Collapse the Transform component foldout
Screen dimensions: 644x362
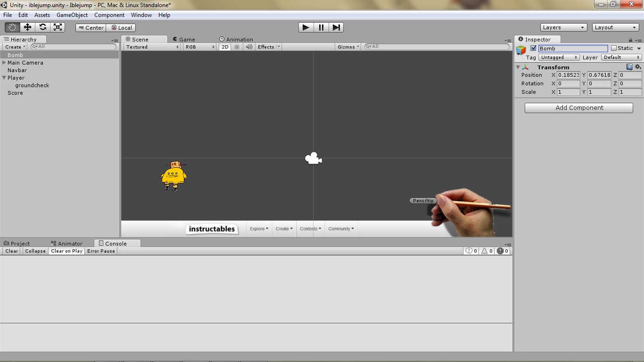coord(518,67)
